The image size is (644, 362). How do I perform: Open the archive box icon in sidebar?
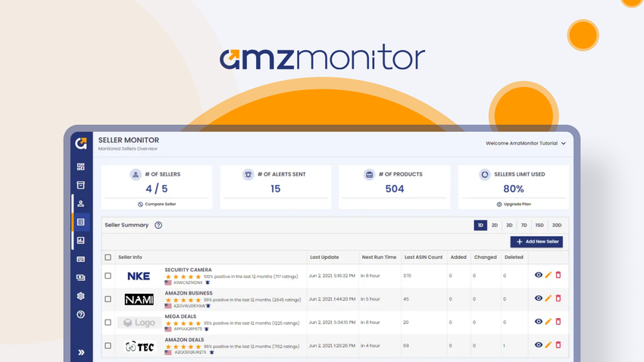pyautogui.click(x=81, y=185)
